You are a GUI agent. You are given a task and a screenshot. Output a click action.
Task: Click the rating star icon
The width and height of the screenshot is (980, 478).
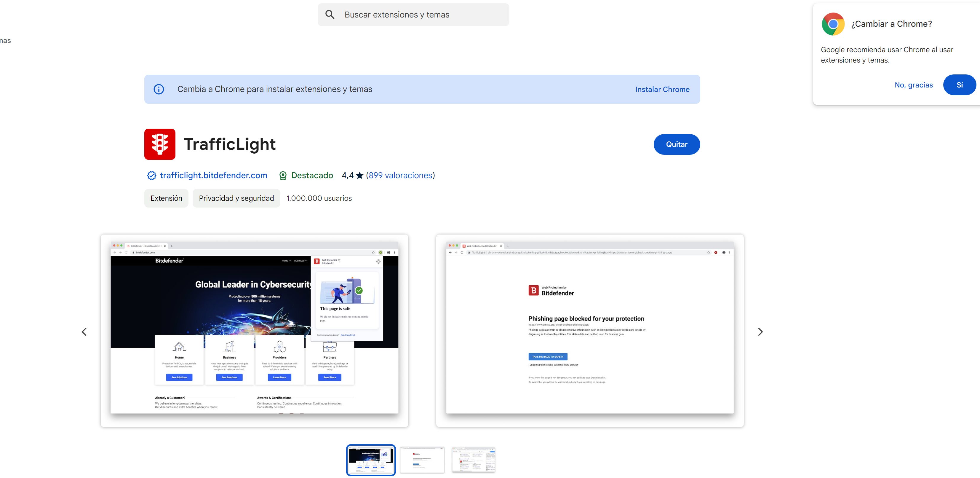[359, 176]
